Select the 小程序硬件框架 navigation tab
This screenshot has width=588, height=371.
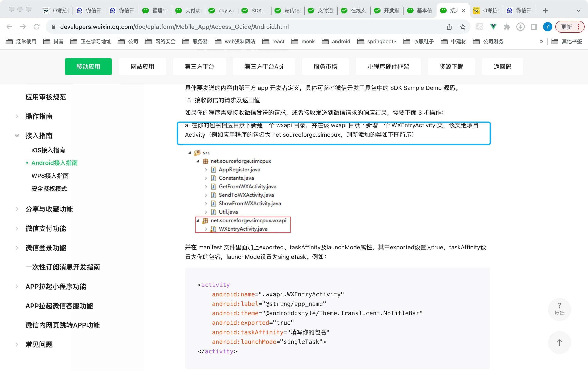tap(388, 66)
